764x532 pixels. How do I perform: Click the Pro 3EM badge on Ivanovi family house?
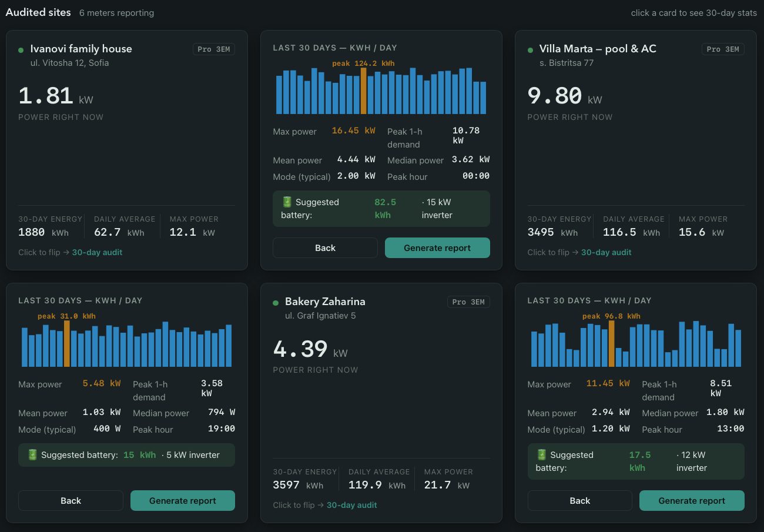click(214, 49)
